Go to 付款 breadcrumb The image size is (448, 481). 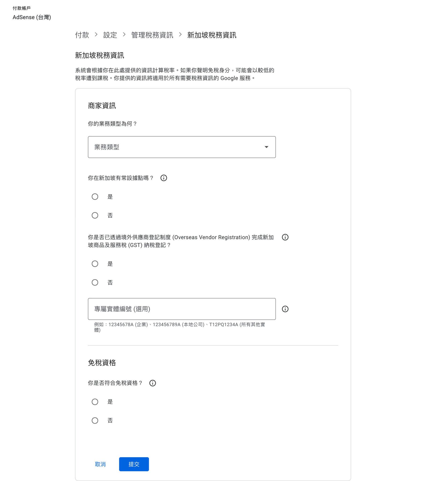coord(82,35)
